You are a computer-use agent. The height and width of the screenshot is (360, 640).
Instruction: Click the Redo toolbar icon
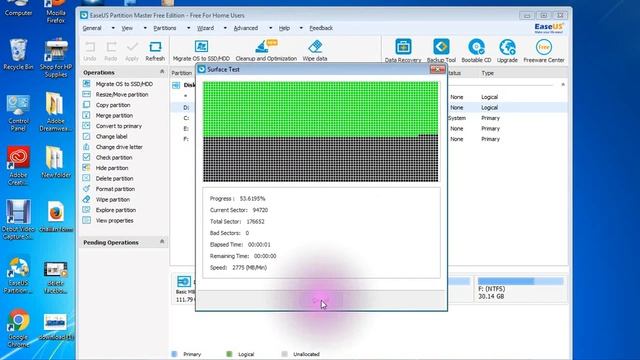tap(111, 51)
